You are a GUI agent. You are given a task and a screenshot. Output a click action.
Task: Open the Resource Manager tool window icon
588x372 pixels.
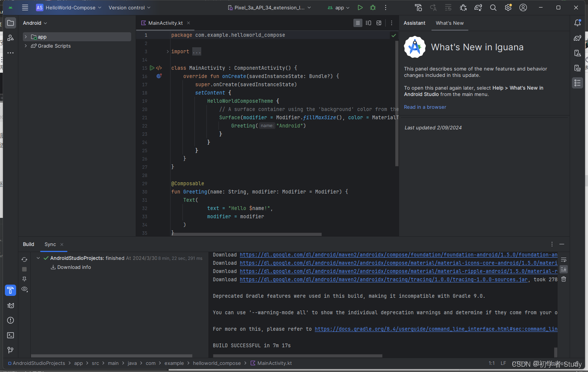10,38
